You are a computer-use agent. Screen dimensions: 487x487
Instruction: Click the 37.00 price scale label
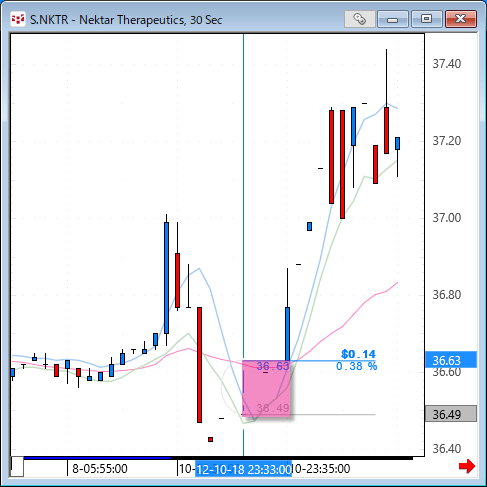tap(446, 218)
